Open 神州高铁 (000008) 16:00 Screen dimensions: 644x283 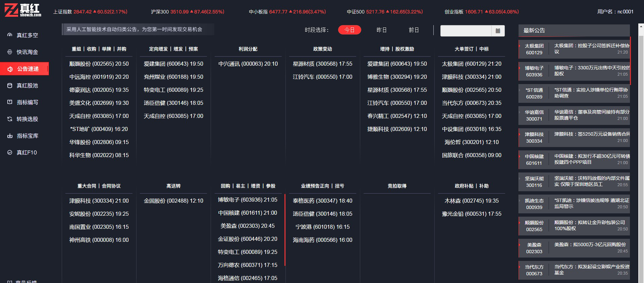pos(99,240)
